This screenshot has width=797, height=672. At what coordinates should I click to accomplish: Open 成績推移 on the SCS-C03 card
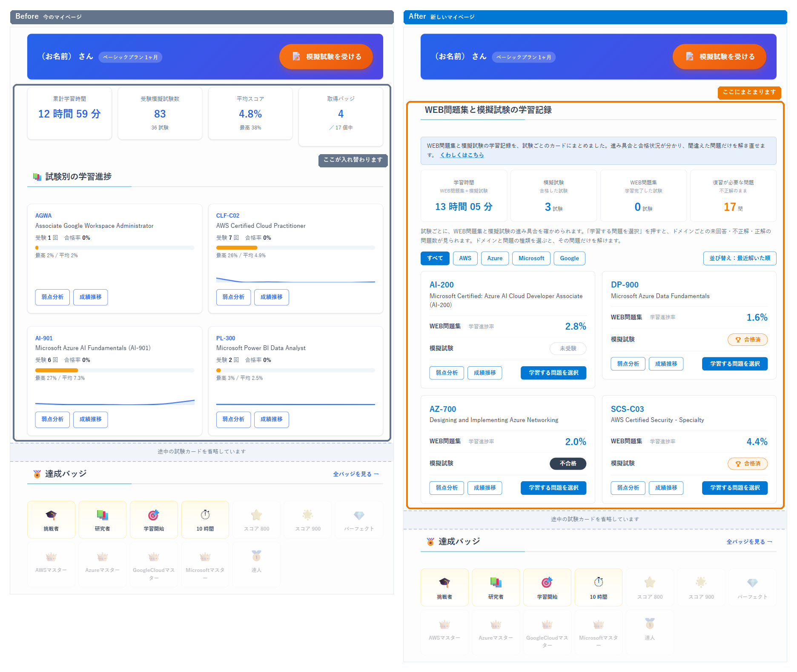(x=666, y=488)
